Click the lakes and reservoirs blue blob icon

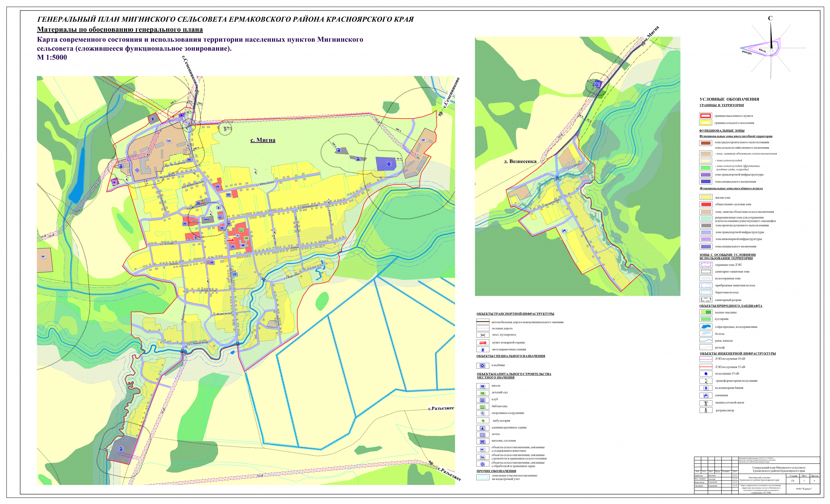point(706,327)
